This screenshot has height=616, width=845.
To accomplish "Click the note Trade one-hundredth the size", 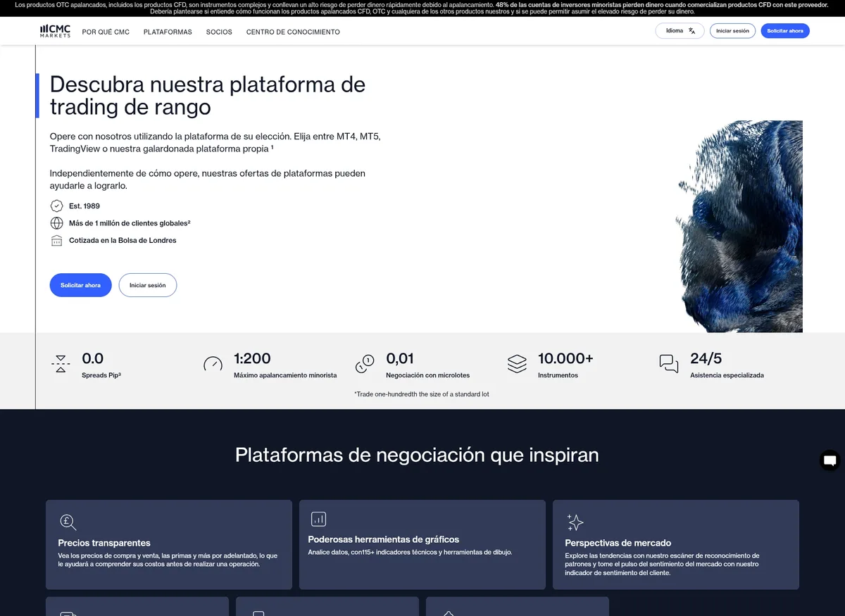I will (422, 394).
